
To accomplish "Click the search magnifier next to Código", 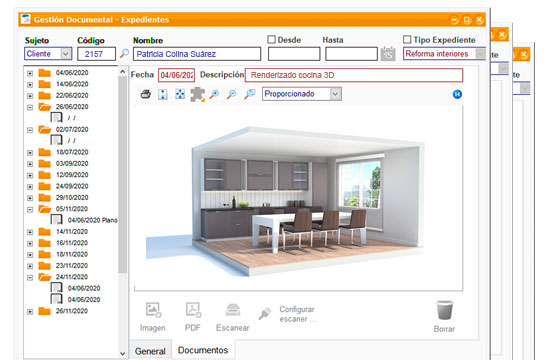I will [x=124, y=53].
